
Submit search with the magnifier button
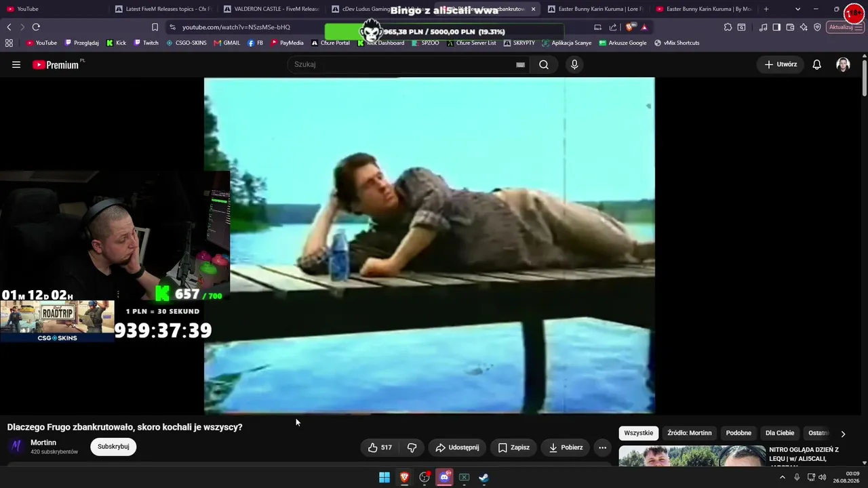tap(544, 64)
